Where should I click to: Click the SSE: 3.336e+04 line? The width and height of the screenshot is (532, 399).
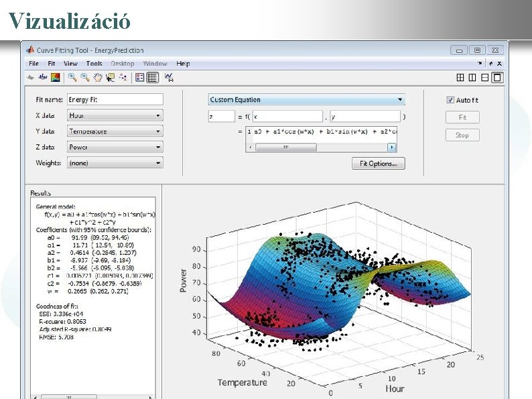tap(61, 314)
